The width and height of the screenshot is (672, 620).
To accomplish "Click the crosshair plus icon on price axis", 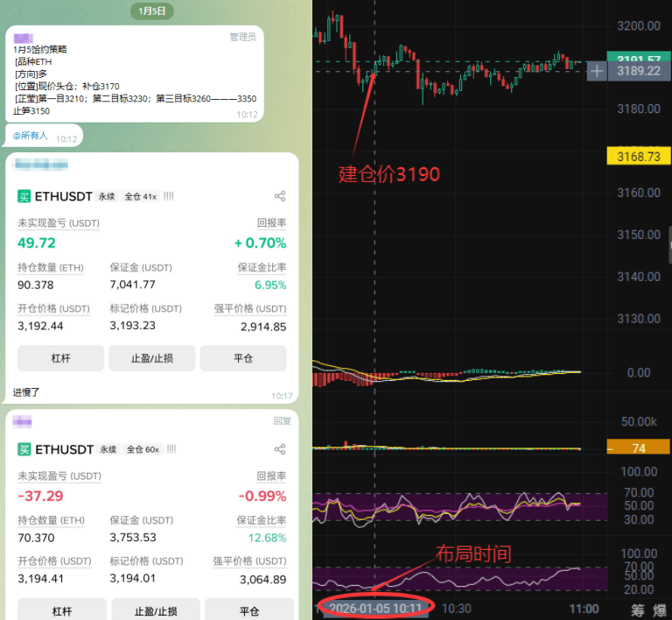I will point(597,71).
